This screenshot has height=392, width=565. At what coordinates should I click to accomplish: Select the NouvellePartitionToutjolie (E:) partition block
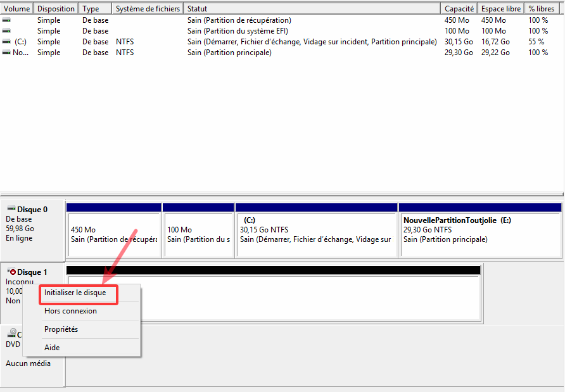[479, 234]
